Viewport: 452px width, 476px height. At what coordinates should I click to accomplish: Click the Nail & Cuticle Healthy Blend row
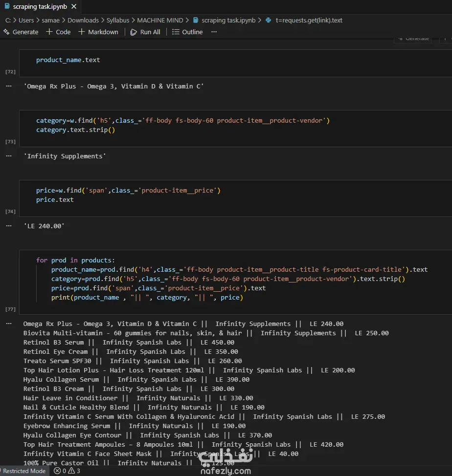click(x=144, y=408)
